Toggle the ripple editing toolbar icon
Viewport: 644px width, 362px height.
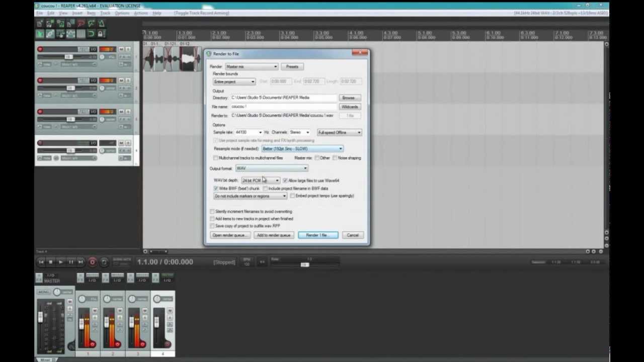pos(60,34)
